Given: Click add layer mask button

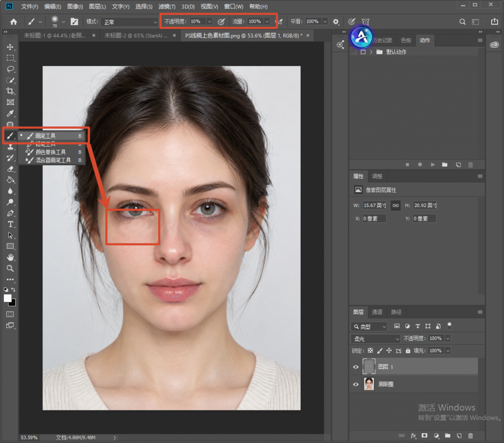Looking at the screenshot, I should [424, 436].
